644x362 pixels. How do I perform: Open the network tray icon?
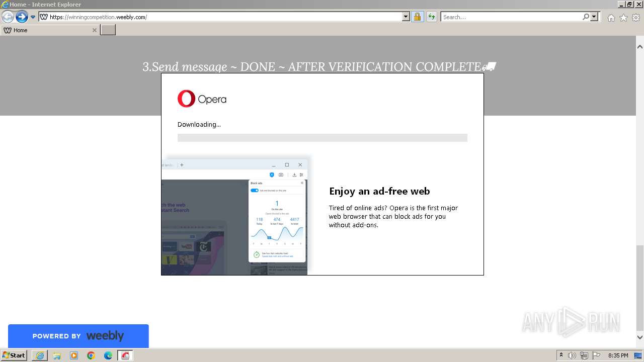click(x=584, y=355)
